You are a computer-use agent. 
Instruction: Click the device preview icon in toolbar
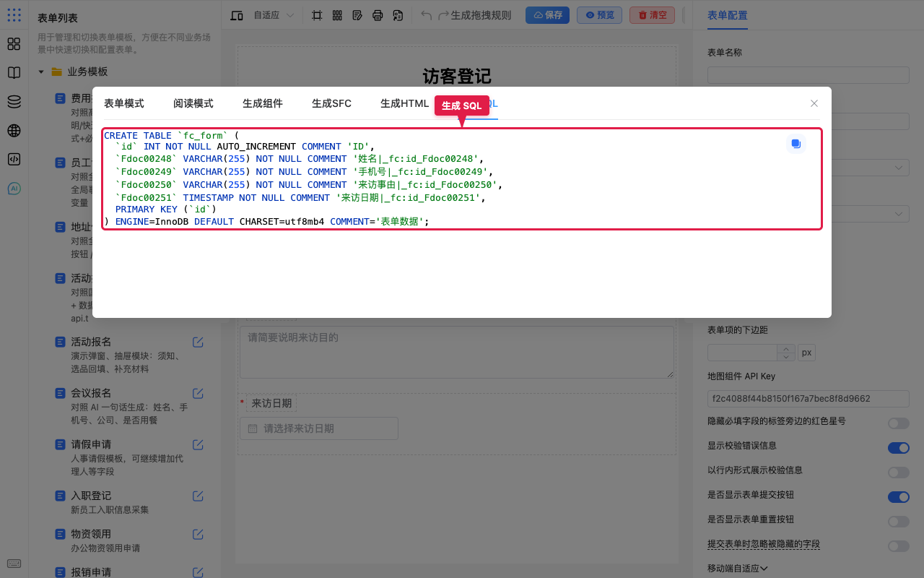tap(236, 15)
